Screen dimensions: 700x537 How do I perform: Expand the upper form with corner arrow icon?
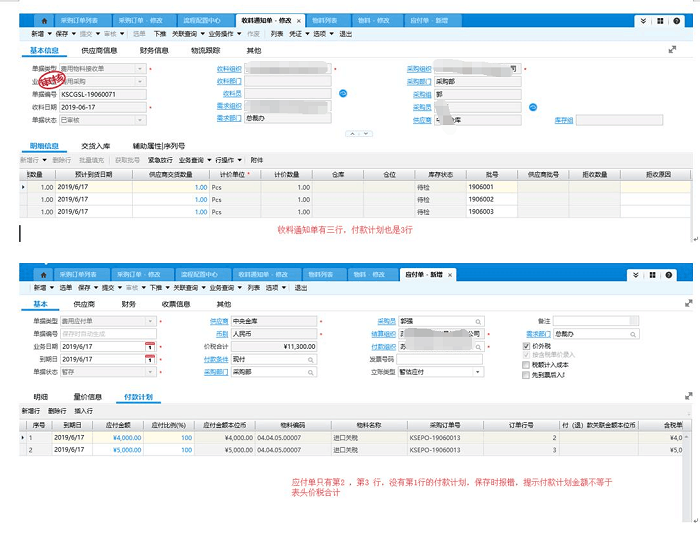[672, 49]
